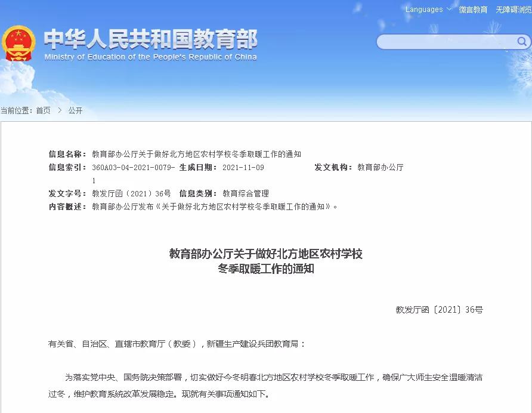
Task: Open 公开 in the breadcrumb
Action: [75, 110]
